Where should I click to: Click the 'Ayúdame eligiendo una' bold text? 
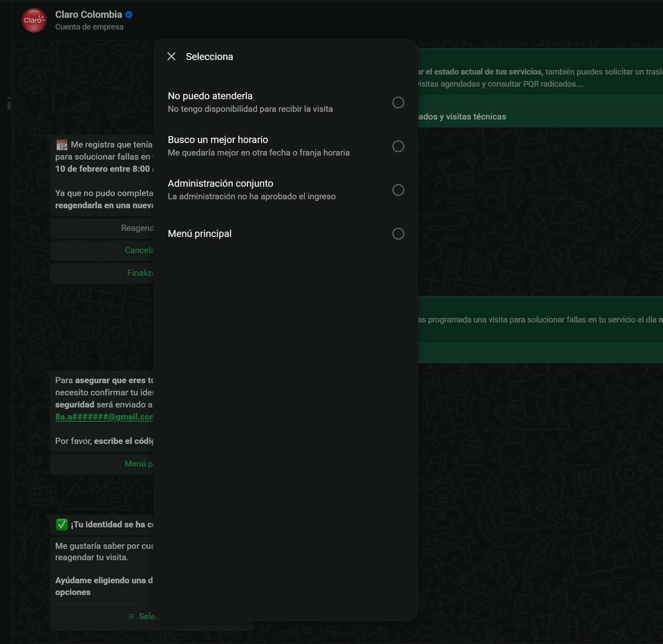click(x=104, y=580)
